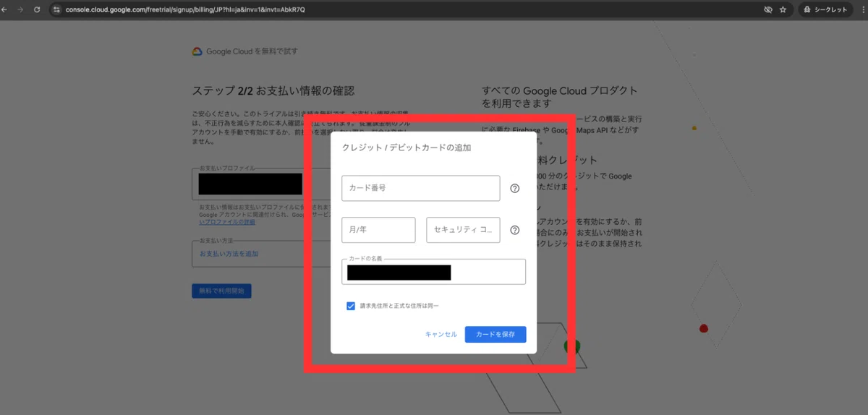This screenshot has height=415, width=868.
Task: Focus the セキュリティ コード field
Action: point(463,230)
